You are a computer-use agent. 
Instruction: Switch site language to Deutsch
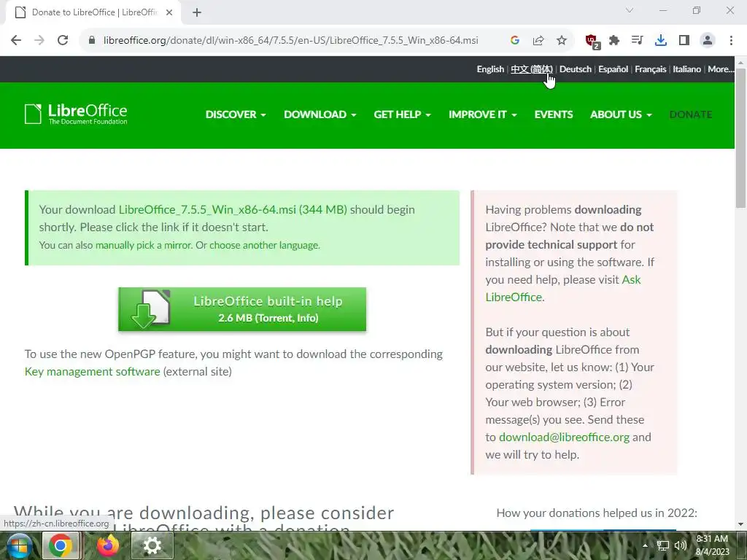576,69
